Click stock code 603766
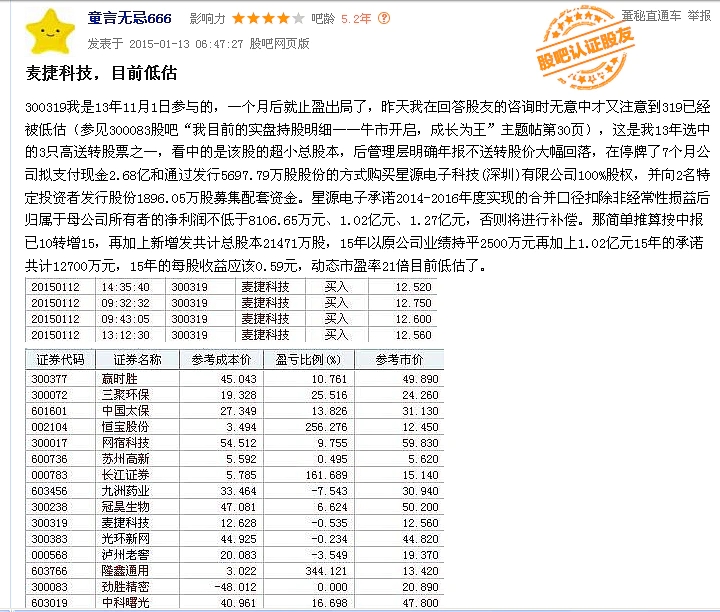Screen dimensions: 720x612 pyautogui.click(x=49, y=572)
